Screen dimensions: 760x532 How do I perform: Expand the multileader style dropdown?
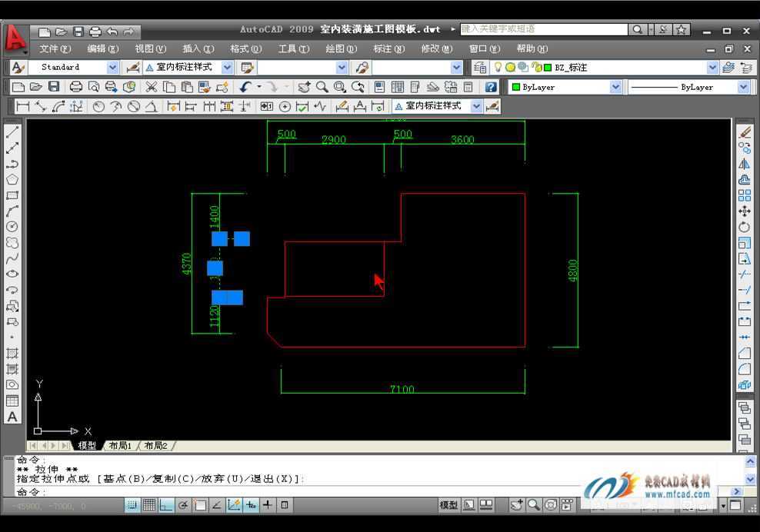(x=456, y=68)
